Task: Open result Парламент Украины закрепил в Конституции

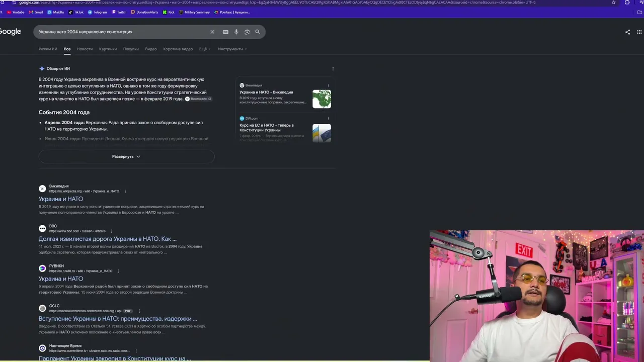Action: click(115, 358)
